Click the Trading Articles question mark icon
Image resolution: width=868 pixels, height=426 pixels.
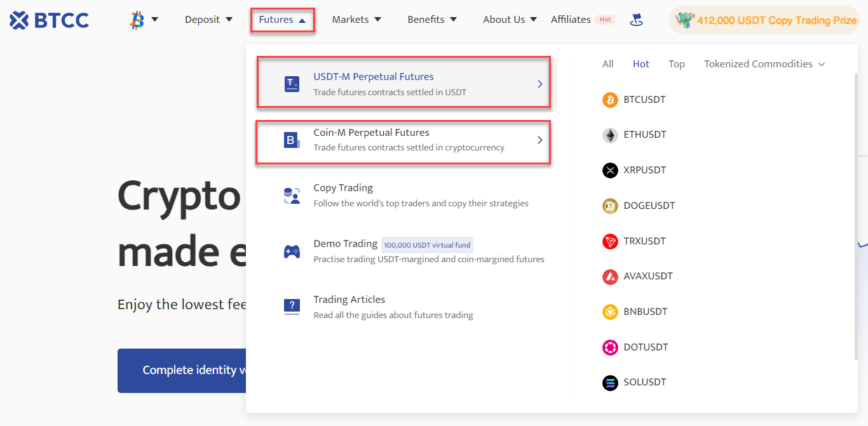click(x=292, y=307)
